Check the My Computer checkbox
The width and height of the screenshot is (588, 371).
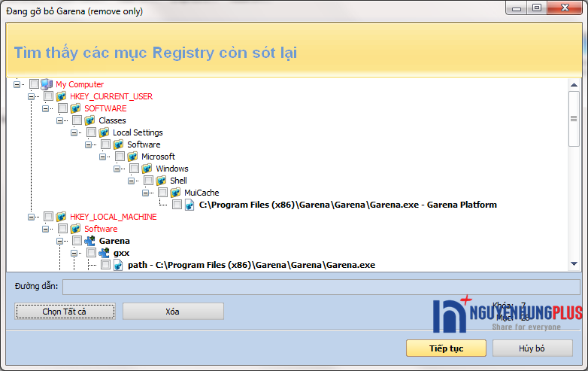pyautogui.click(x=34, y=84)
